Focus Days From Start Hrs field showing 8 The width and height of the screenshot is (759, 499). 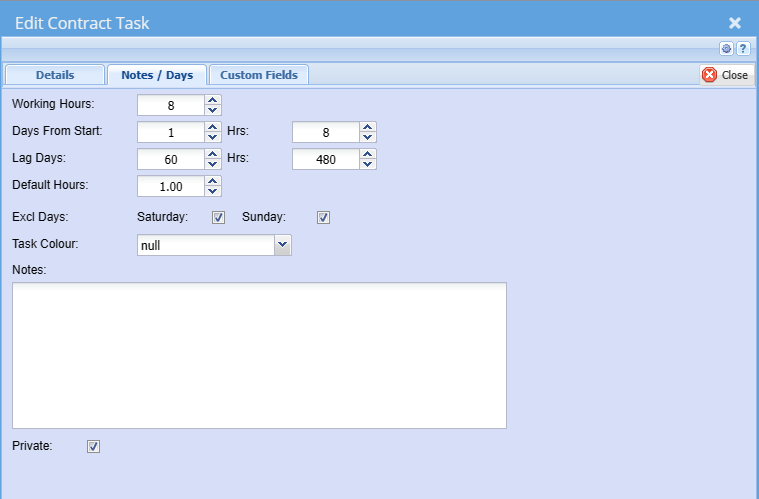(326, 132)
